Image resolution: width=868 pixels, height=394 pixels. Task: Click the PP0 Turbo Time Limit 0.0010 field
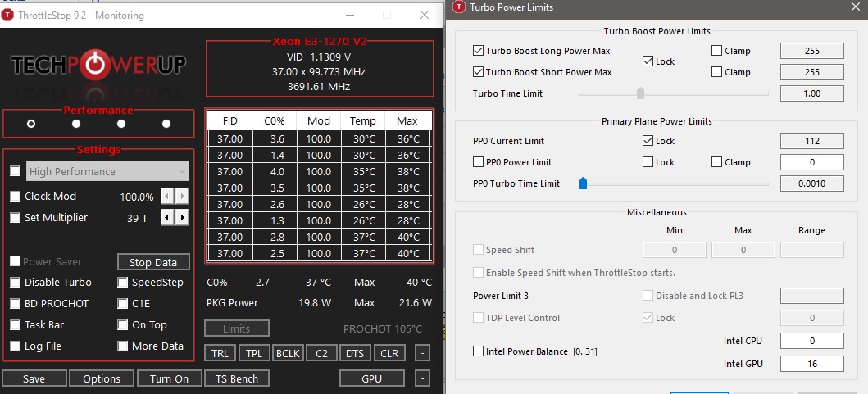click(812, 183)
